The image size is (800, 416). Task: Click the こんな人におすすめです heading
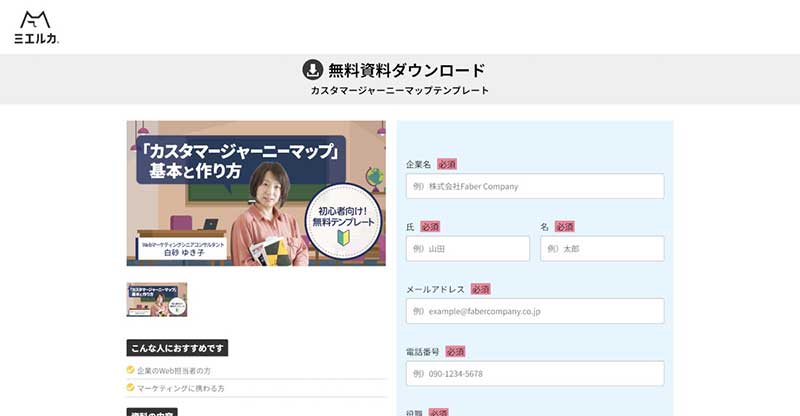click(x=177, y=348)
